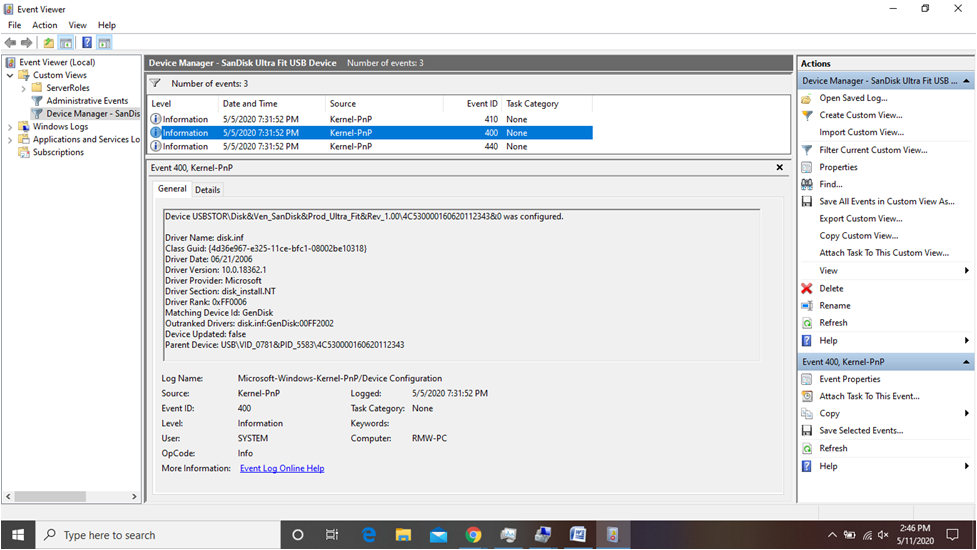This screenshot has height=550, width=977.
Task: Open File Explorer from the taskbar
Action: [x=403, y=535]
